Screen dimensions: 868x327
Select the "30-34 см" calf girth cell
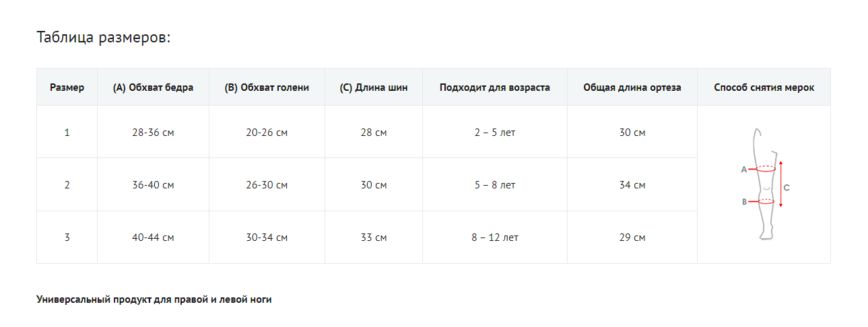point(267,238)
